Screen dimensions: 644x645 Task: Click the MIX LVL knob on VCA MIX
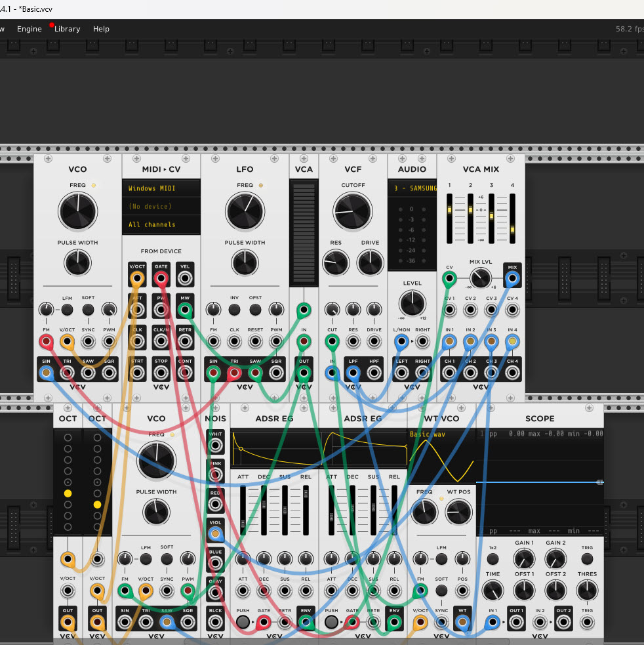481,278
